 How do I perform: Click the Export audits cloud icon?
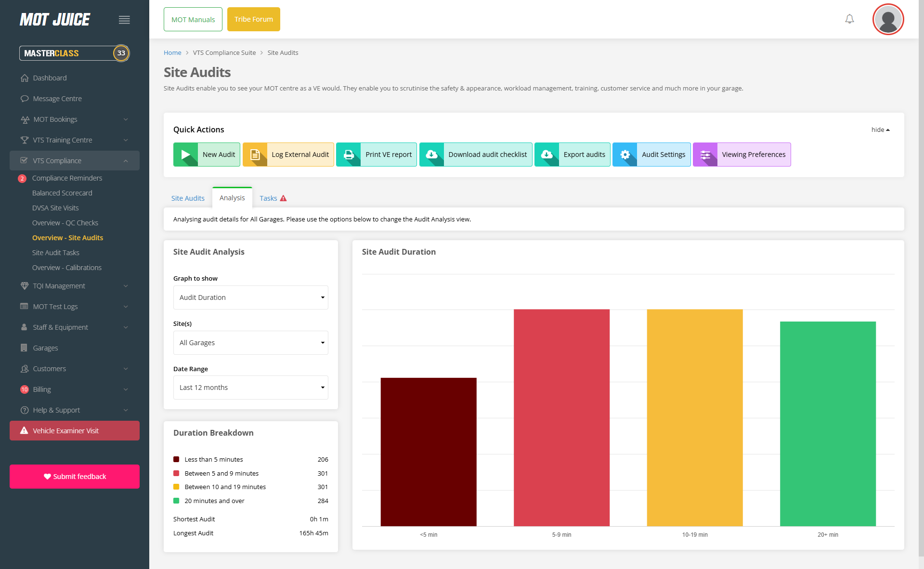pyautogui.click(x=547, y=155)
